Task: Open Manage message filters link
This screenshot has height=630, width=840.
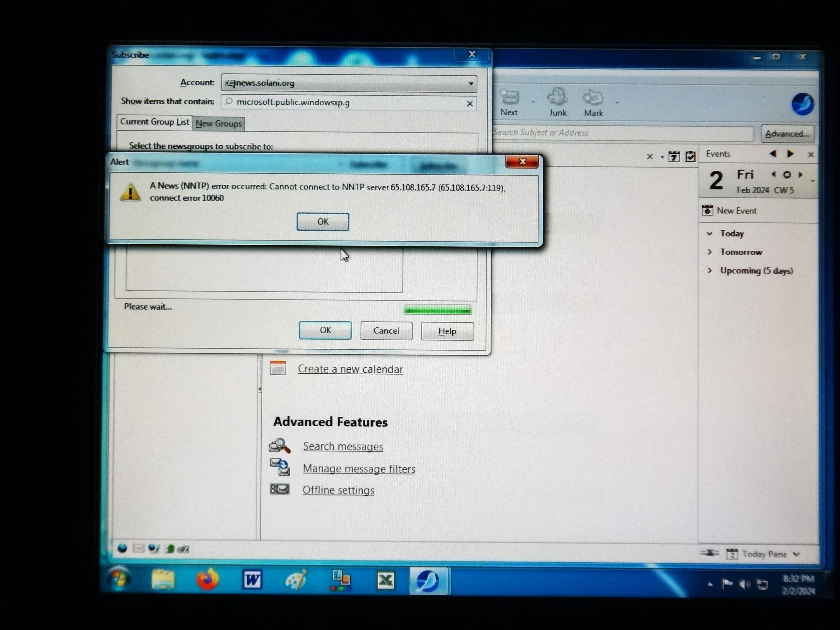Action: [359, 469]
